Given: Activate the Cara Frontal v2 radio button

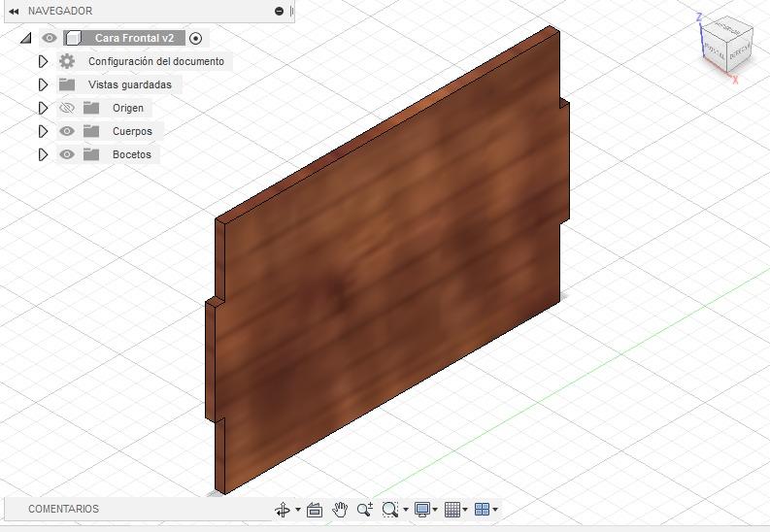Looking at the screenshot, I should (195, 38).
